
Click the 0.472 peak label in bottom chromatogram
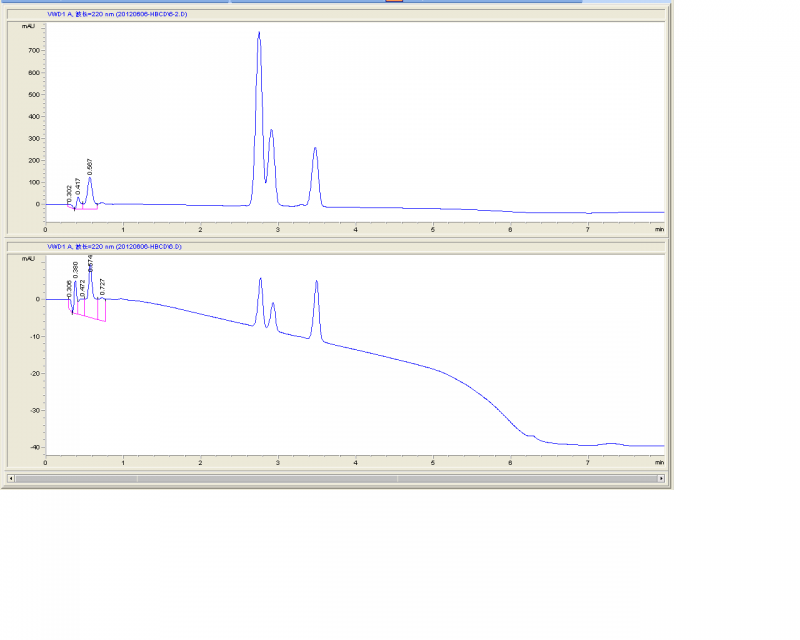(83, 288)
